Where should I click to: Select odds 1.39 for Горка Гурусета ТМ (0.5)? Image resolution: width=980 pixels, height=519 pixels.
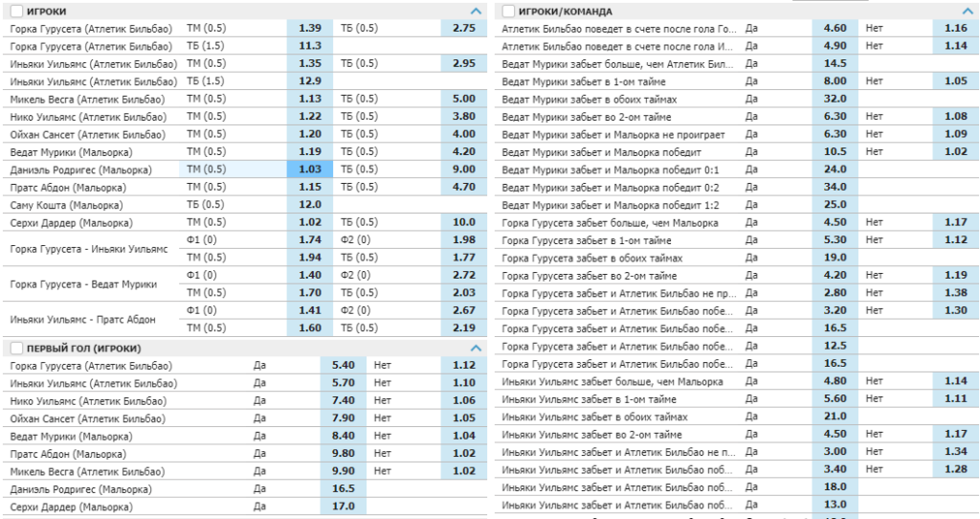coord(310,28)
